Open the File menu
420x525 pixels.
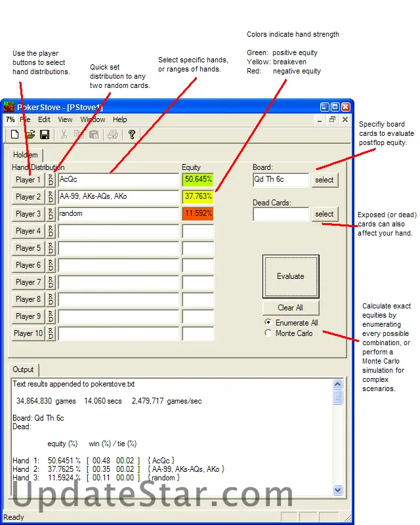point(25,119)
